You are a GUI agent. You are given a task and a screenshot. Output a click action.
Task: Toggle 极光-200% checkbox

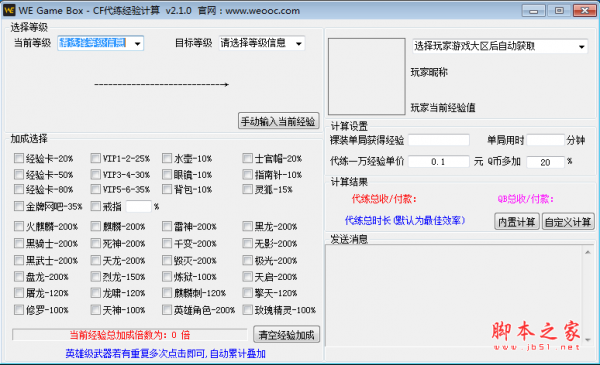coord(248,260)
